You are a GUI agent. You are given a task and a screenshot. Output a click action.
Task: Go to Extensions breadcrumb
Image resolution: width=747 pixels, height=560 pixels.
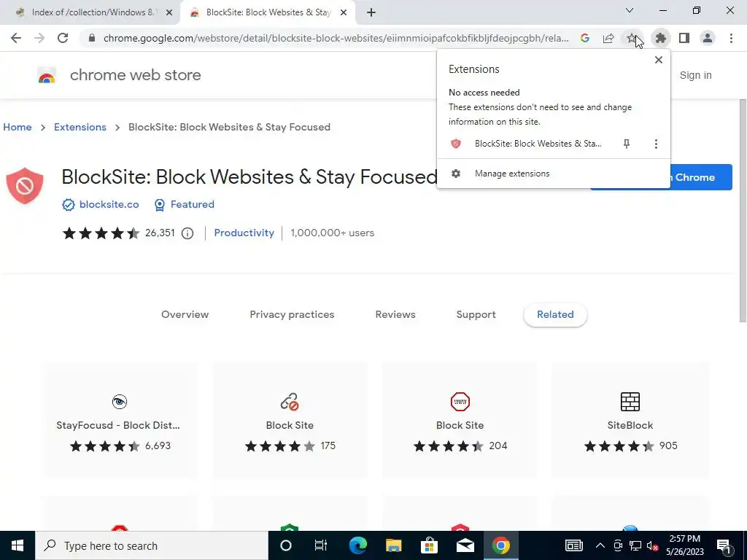80,127
